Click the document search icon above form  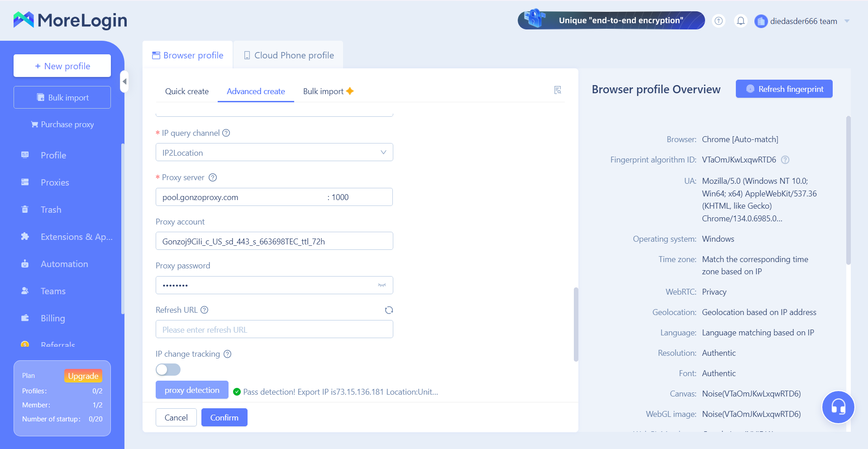pos(558,90)
